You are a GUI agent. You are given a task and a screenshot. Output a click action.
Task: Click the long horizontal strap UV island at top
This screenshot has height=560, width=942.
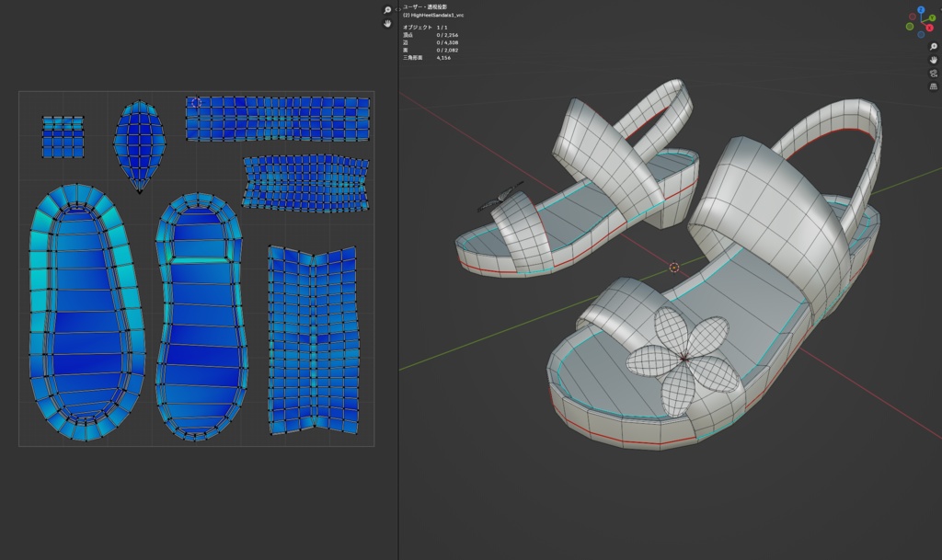coord(276,119)
